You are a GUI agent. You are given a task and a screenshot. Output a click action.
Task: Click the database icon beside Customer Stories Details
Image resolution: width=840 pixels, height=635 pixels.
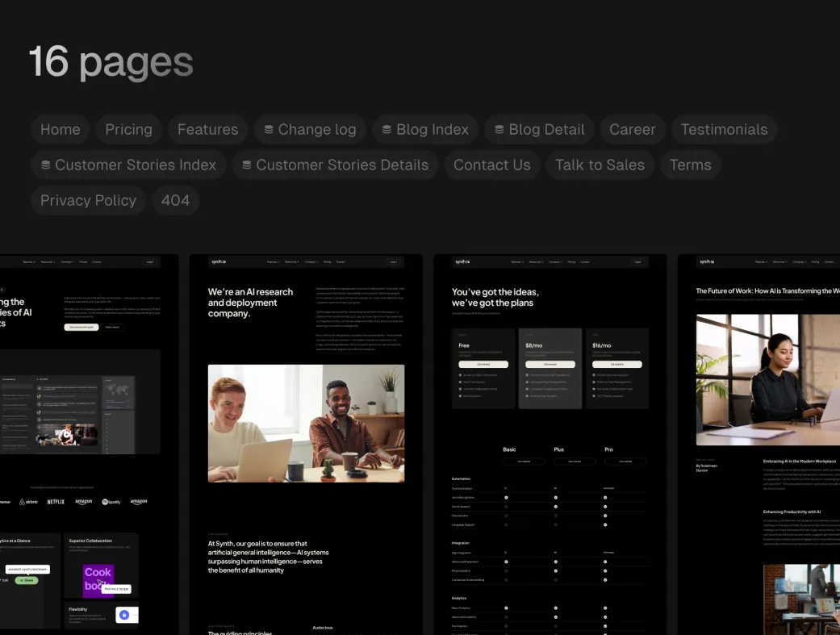[x=247, y=165]
